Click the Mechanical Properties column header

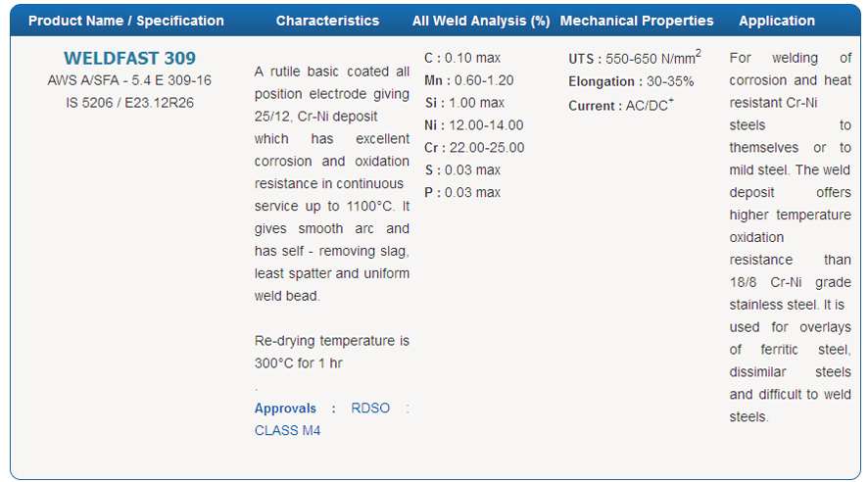(x=637, y=21)
